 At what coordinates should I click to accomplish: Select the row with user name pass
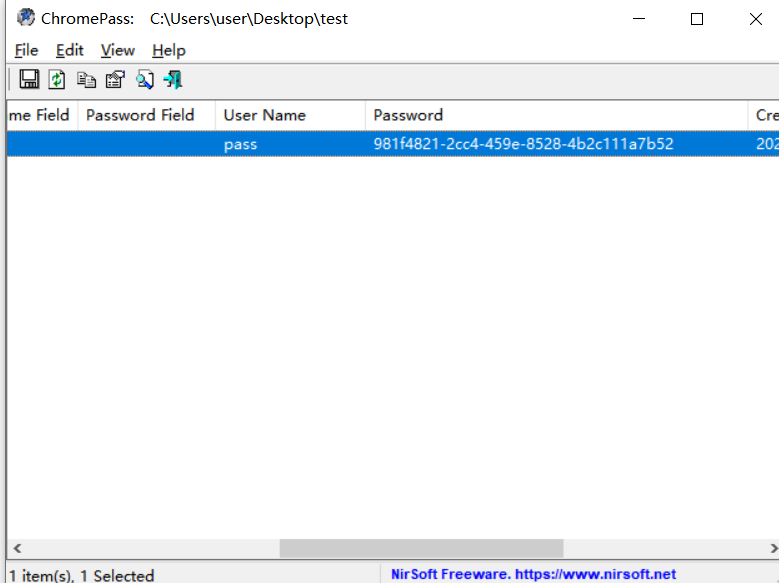241,144
